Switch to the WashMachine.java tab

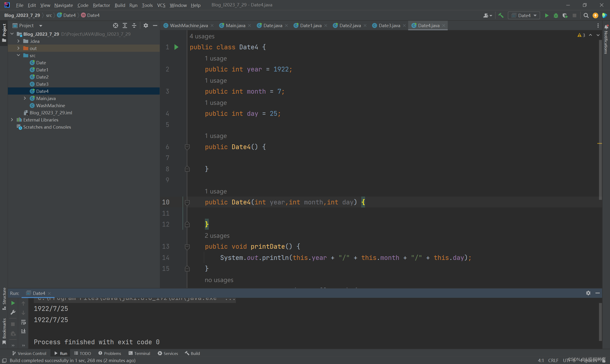[x=189, y=25]
